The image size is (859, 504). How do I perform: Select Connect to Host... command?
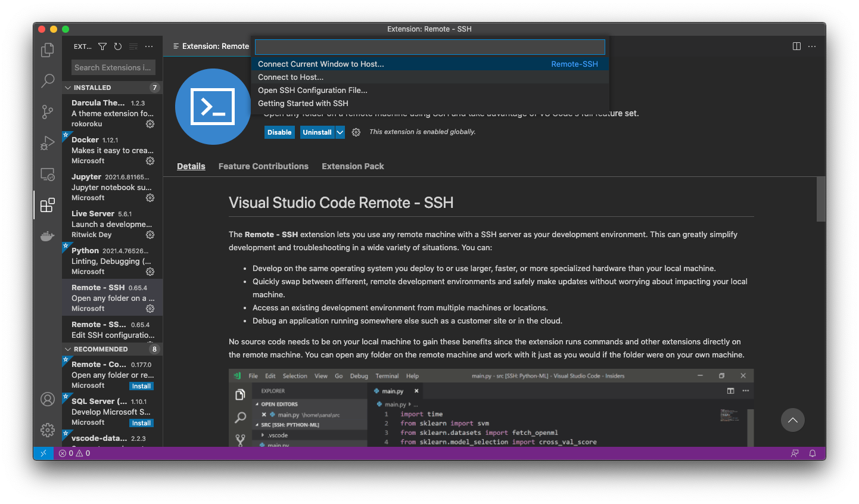point(291,77)
